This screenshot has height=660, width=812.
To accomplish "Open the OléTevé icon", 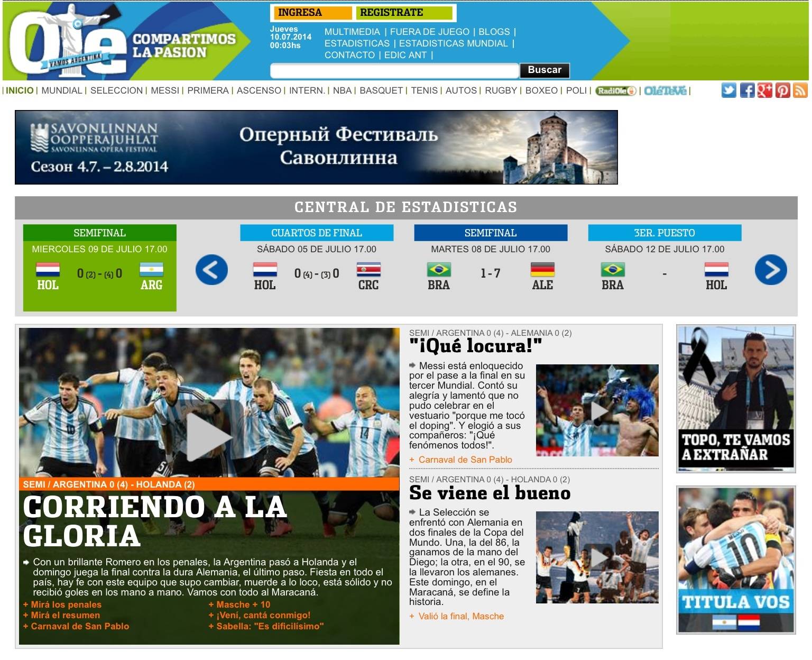I will point(665,91).
